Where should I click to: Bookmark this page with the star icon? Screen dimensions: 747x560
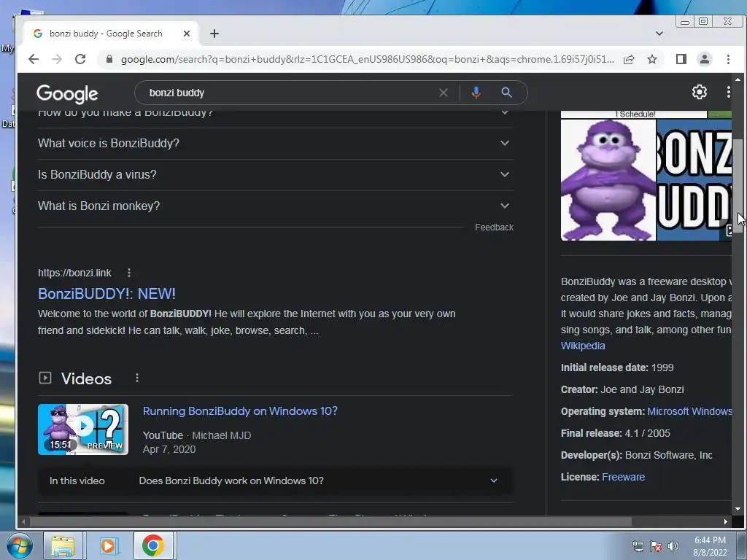pyautogui.click(x=652, y=59)
